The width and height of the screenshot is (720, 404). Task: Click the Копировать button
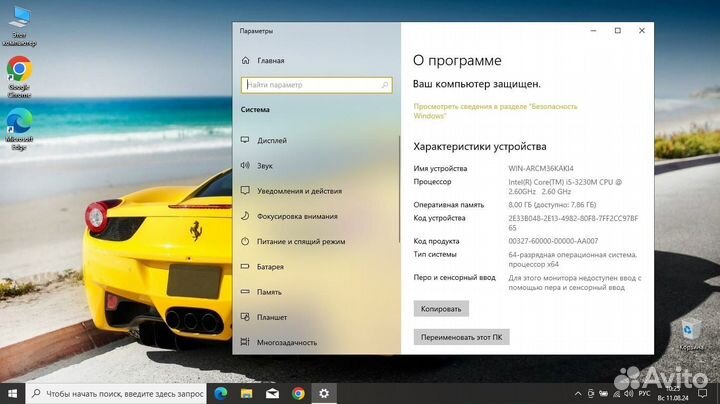[441, 309]
